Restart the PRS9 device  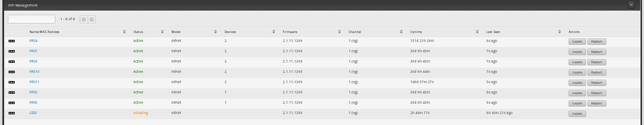(x=596, y=62)
